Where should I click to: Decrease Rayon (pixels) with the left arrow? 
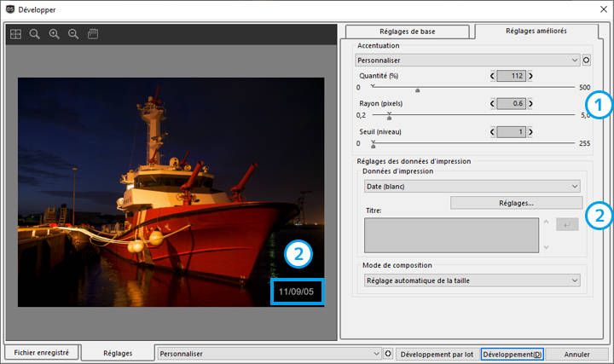tap(492, 104)
